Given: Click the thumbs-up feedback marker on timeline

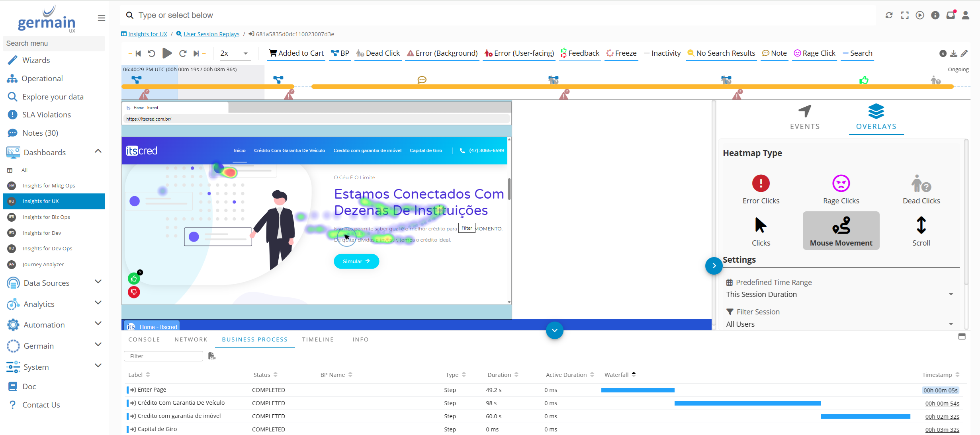Looking at the screenshot, I should (x=863, y=80).
